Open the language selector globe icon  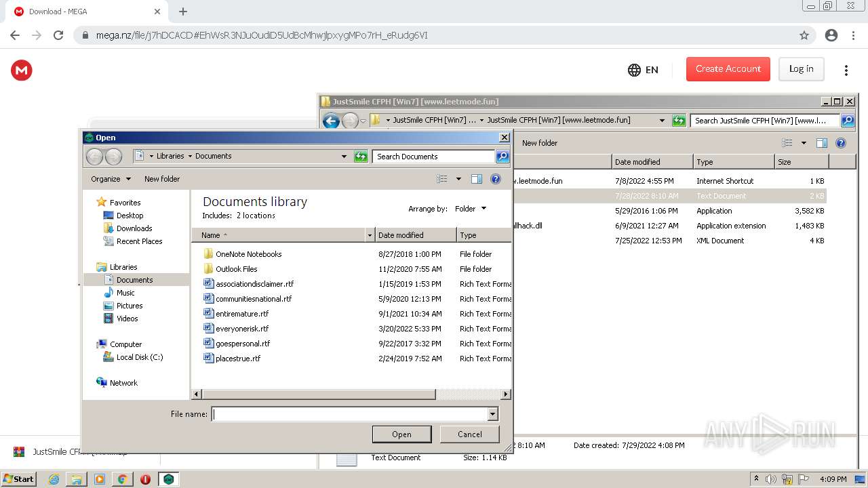(634, 70)
